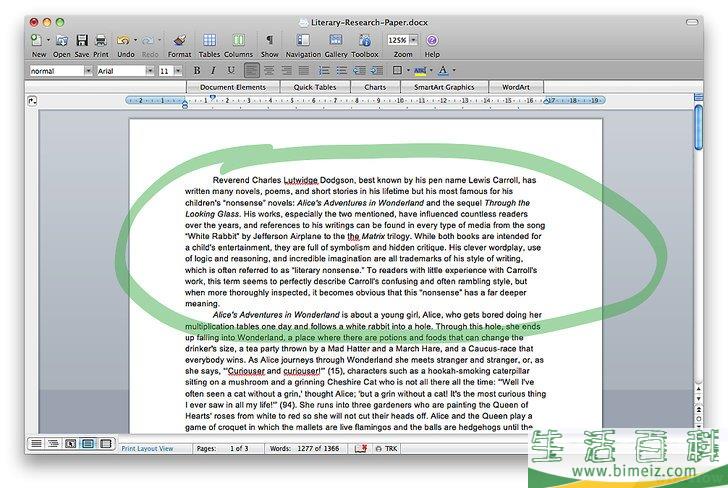This screenshot has height=488, width=728.
Task: Decrease the paragraph indent
Action: pos(359,71)
